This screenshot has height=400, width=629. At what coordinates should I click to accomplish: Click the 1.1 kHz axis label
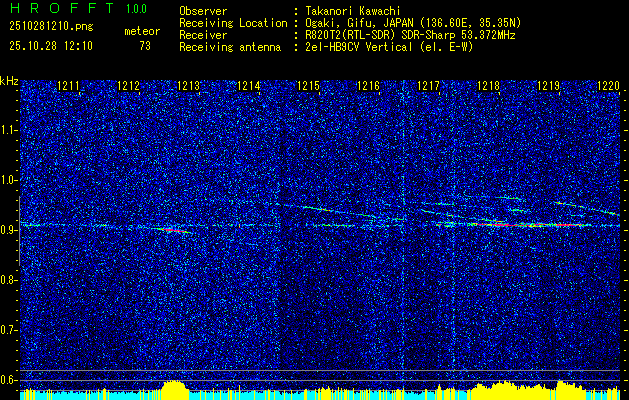coord(8,130)
